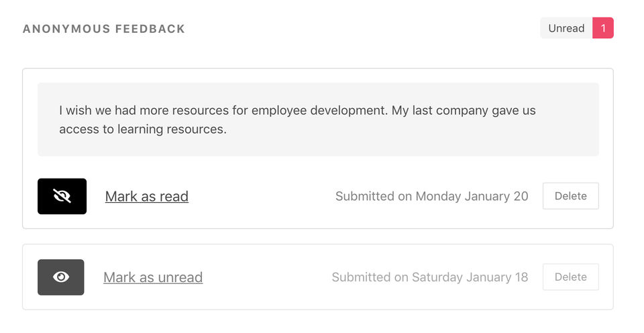Delete the feedback submitted Saturday January 18
644x333 pixels.
pyautogui.click(x=570, y=277)
